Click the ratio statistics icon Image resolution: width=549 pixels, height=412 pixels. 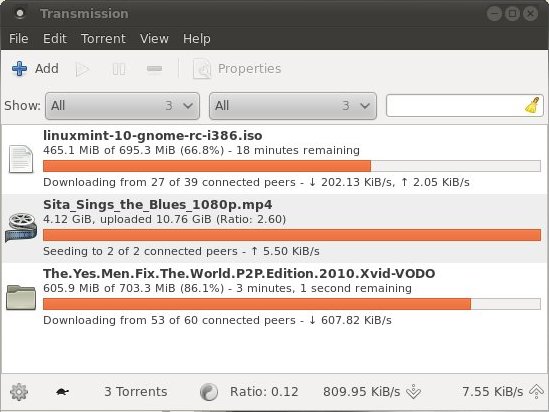point(209,392)
